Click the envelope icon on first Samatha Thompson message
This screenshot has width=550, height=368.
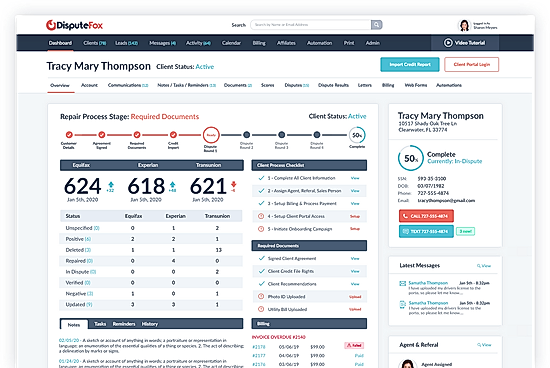[403, 283]
